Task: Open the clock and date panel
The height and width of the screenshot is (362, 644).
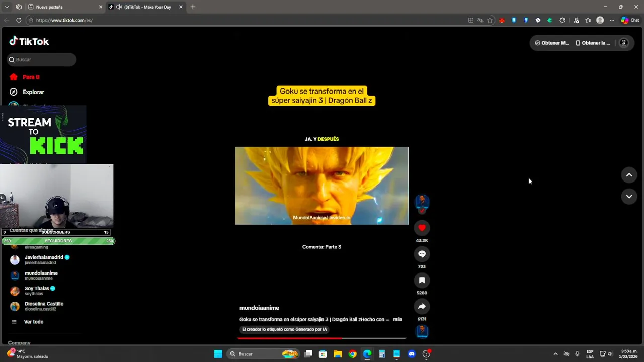Action: [x=629, y=354]
